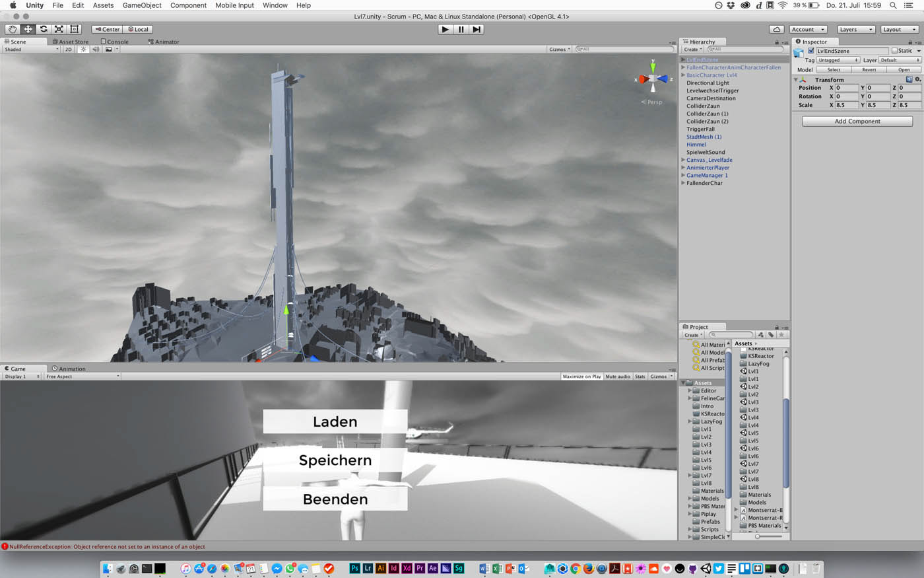This screenshot has width=924, height=578.
Task: Open the GameObject menu
Action: 142,5
